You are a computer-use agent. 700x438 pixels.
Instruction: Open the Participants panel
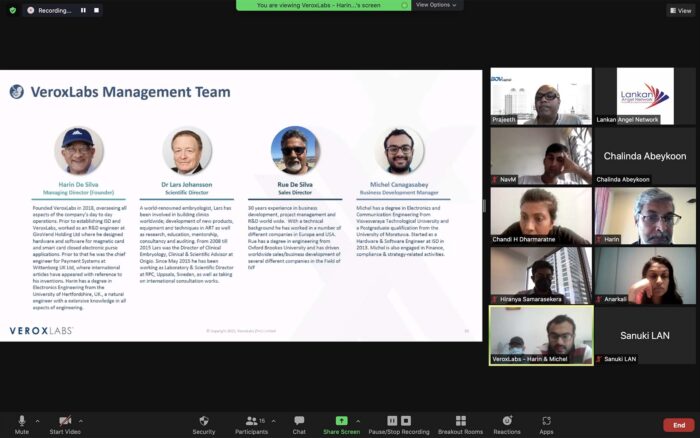click(251, 421)
